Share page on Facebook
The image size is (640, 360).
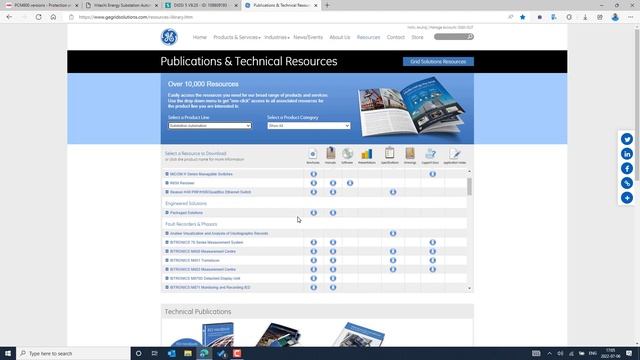pos(627,169)
